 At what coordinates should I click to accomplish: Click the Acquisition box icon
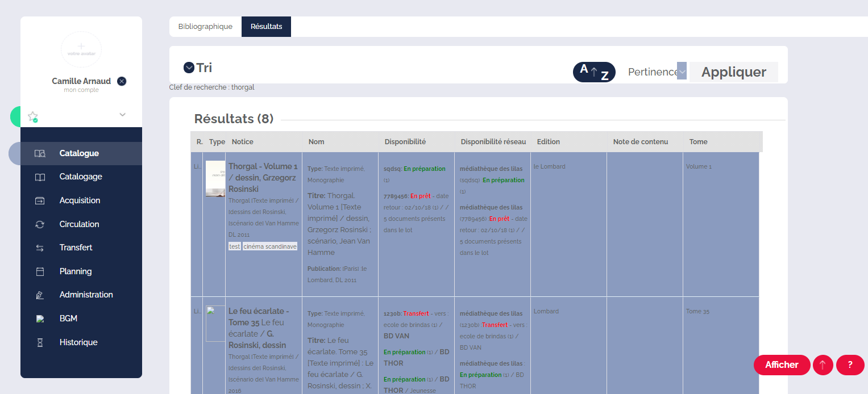click(40, 200)
